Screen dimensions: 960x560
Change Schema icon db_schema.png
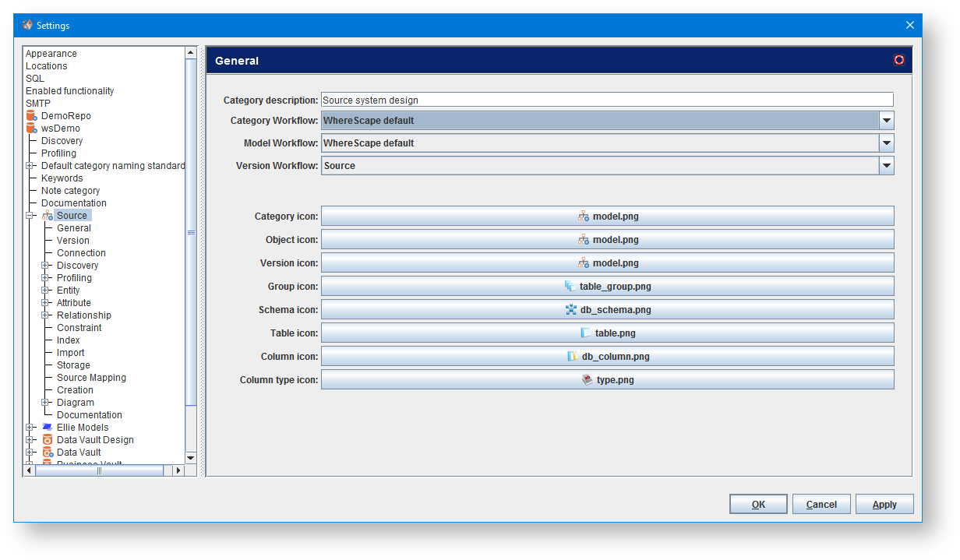coord(607,310)
